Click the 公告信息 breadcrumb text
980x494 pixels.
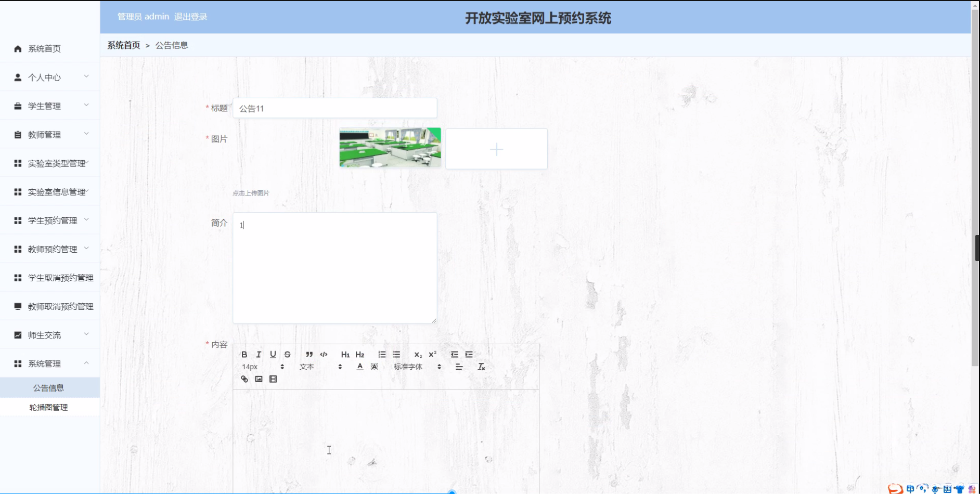pos(172,45)
